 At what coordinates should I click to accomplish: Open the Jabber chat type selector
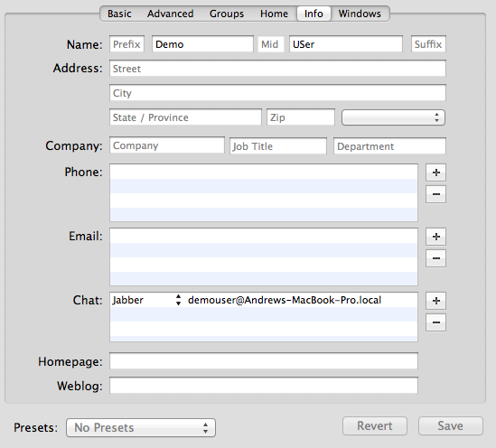click(146, 300)
